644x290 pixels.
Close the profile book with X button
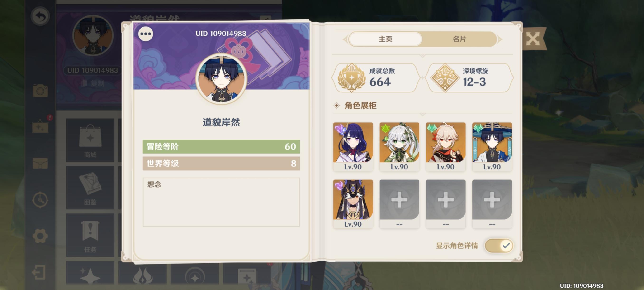533,39
